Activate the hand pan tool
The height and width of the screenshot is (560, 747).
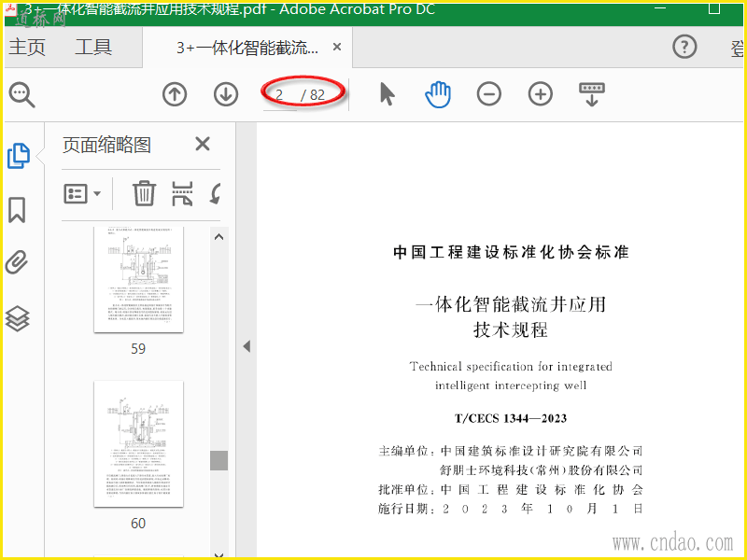coord(437,94)
